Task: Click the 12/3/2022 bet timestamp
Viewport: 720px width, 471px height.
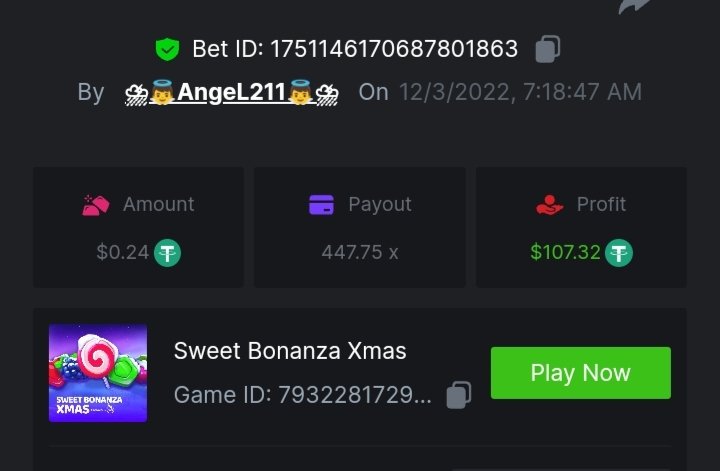Action: (x=520, y=92)
